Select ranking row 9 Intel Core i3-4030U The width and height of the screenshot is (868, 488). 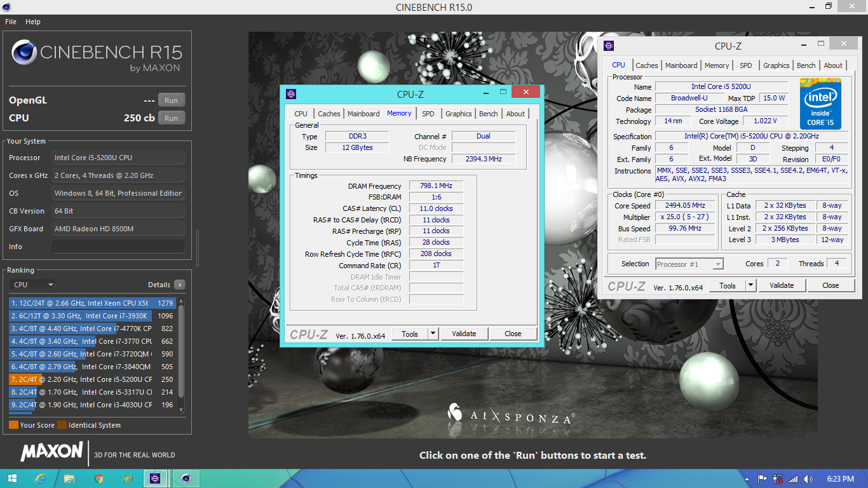pyautogui.click(x=92, y=405)
